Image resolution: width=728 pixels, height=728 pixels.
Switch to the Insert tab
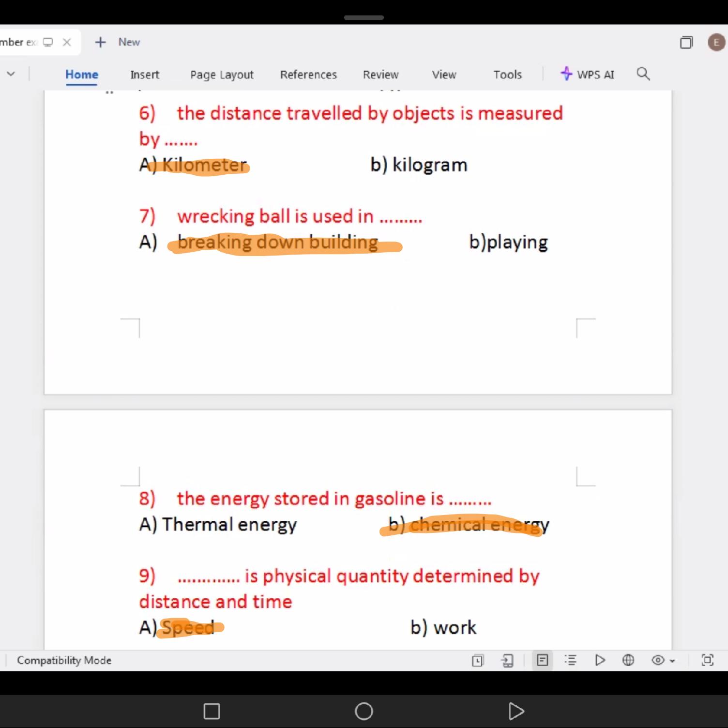click(144, 75)
